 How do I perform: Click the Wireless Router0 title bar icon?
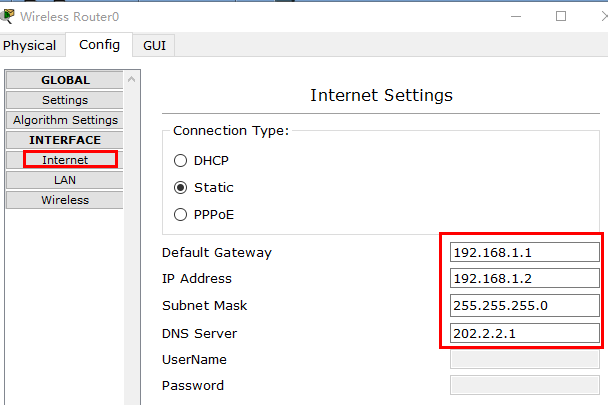point(9,16)
